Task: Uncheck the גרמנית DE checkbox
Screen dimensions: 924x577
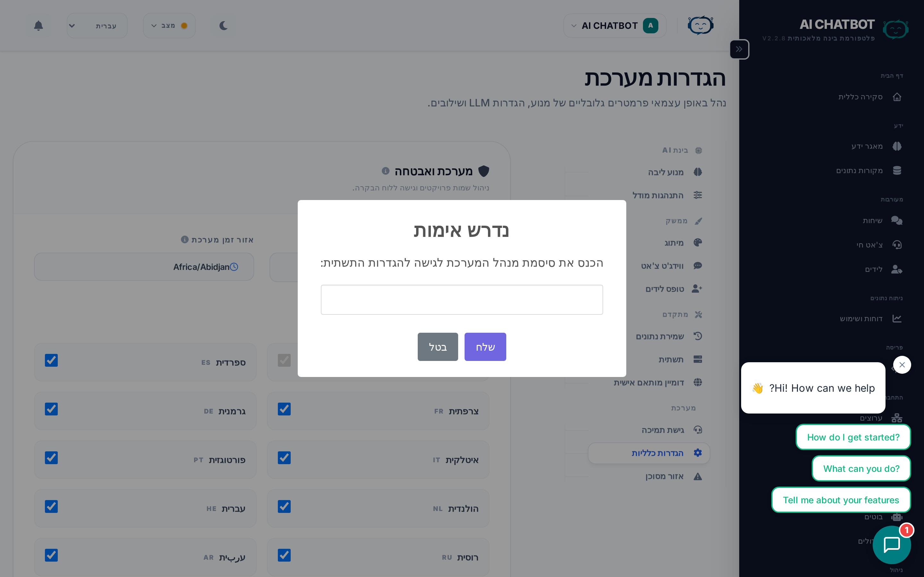Action: click(51, 409)
